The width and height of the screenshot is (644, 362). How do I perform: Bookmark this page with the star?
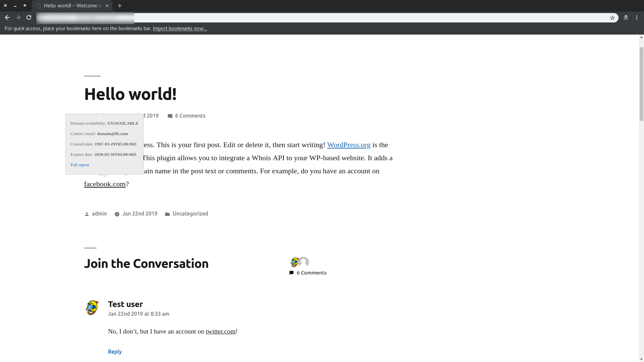[612, 18]
